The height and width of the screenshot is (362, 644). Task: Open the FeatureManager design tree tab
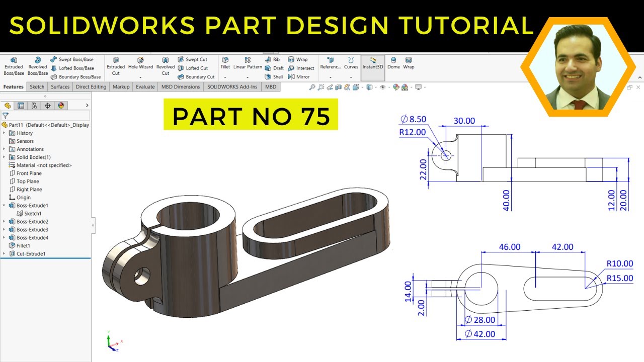click(x=8, y=106)
